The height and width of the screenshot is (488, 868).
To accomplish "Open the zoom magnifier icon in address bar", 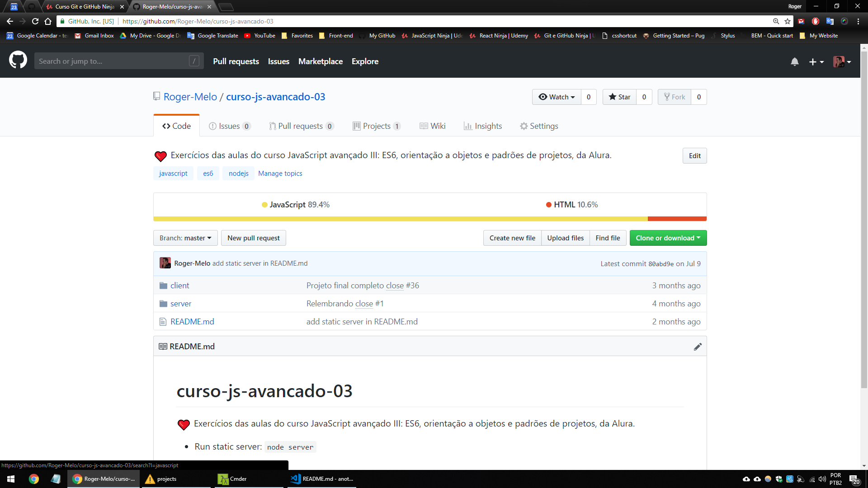I will [x=776, y=21].
